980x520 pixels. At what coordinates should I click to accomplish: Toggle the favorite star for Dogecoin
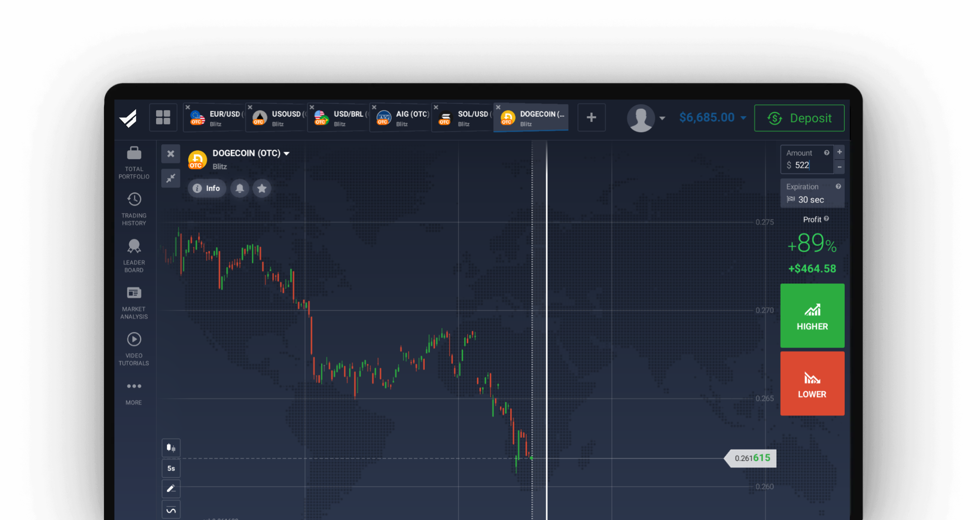262,188
